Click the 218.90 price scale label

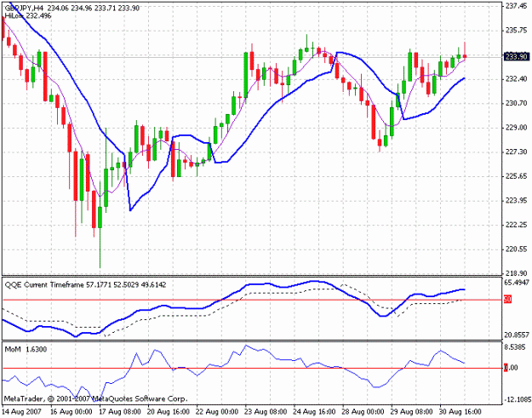517,273
